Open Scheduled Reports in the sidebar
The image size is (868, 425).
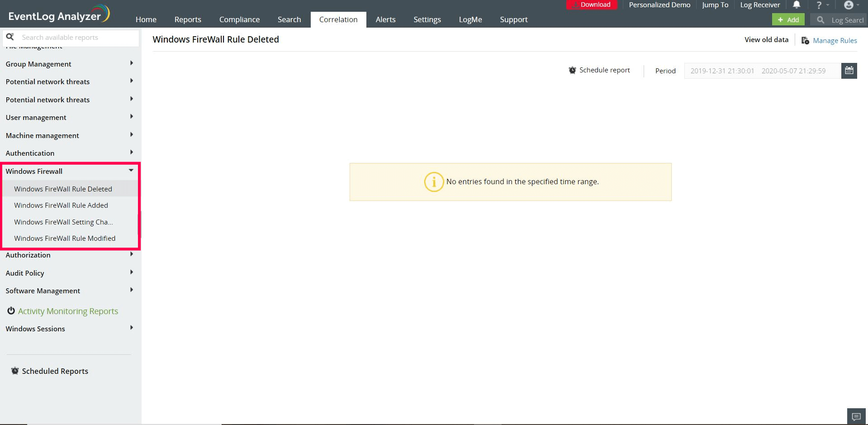pos(55,371)
